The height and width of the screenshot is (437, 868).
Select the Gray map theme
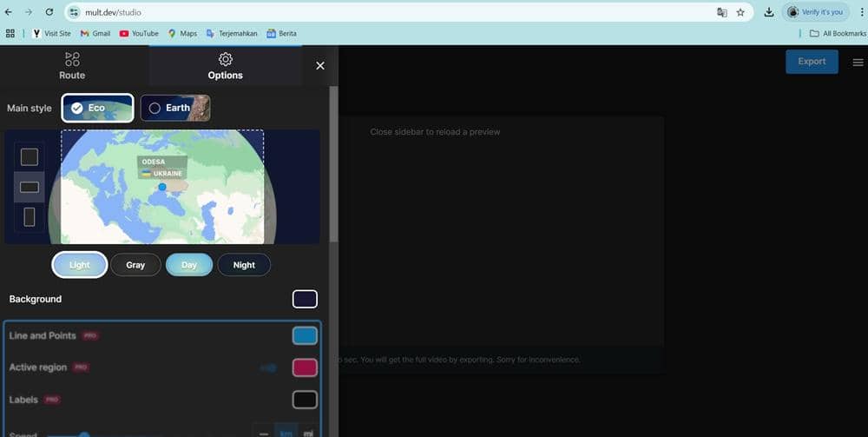point(135,265)
